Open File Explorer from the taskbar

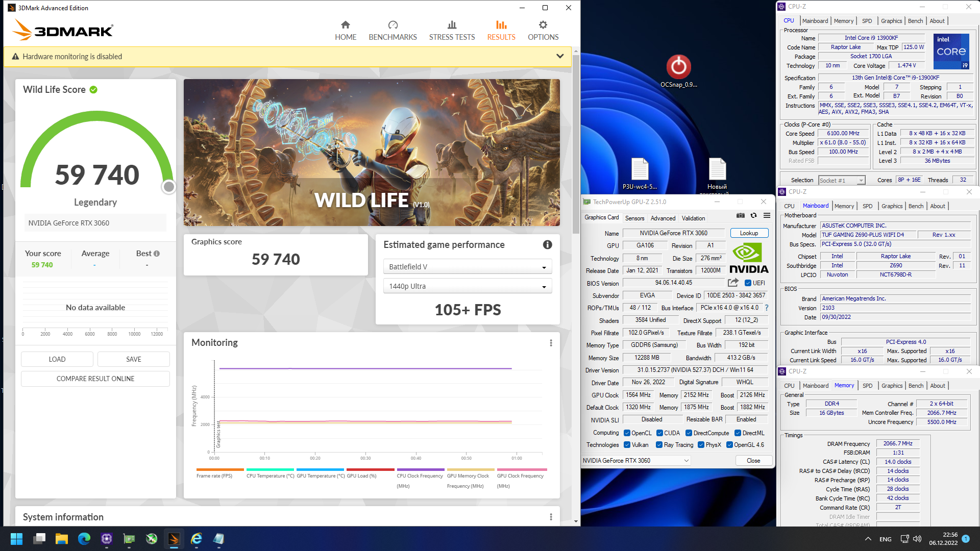pyautogui.click(x=62, y=539)
